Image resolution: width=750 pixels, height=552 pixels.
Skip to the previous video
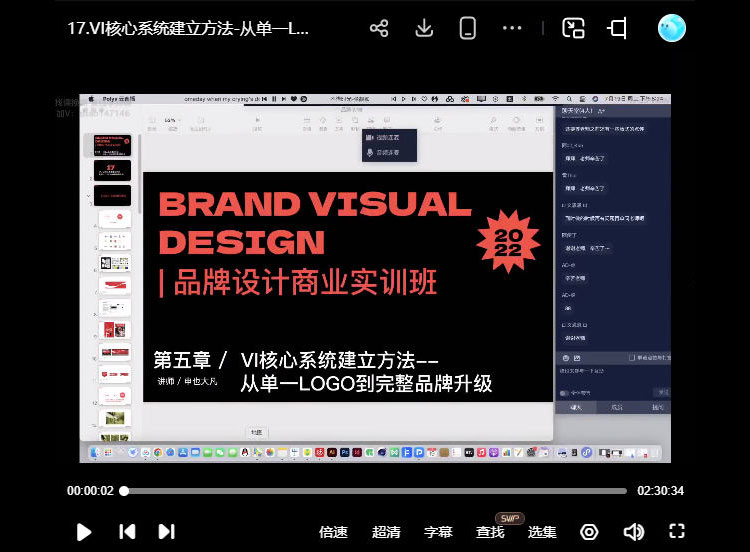coord(127,532)
